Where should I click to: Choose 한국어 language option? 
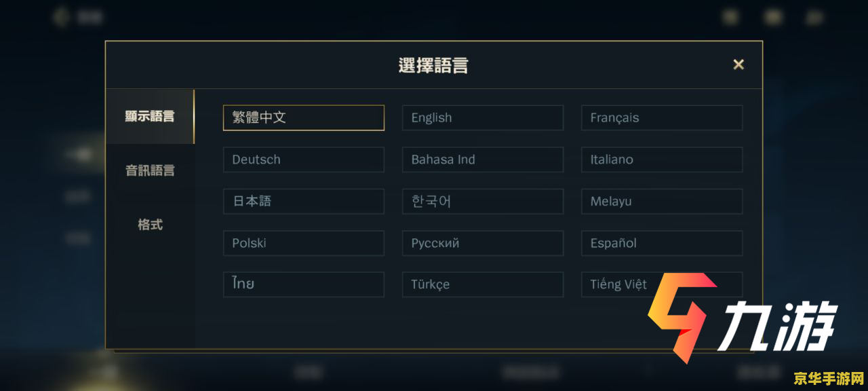tap(482, 202)
